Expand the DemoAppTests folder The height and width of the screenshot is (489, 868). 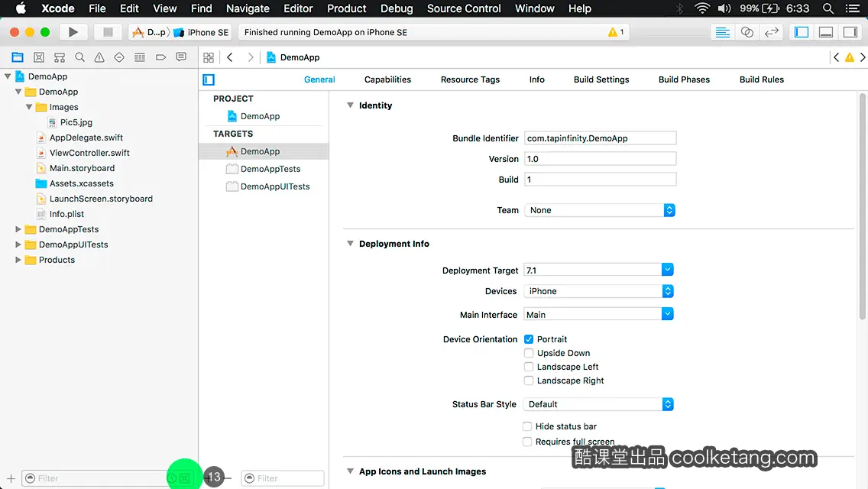(18, 229)
